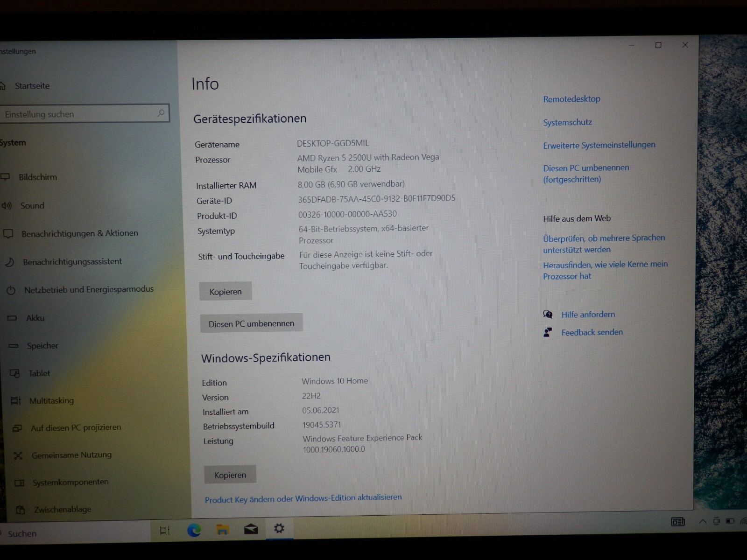The width and height of the screenshot is (747, 560).
Task: Open the Systemkomponenten page
Action: pos(70,483)
